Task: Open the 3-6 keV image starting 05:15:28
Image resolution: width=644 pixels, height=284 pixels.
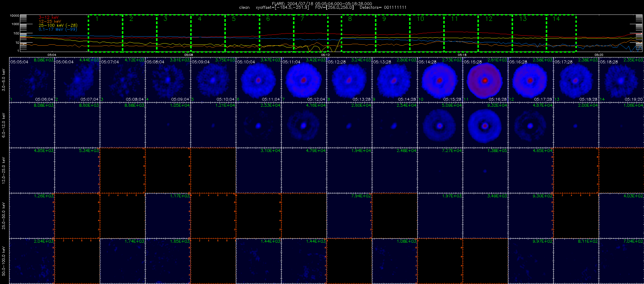Action: click(485, 80)
